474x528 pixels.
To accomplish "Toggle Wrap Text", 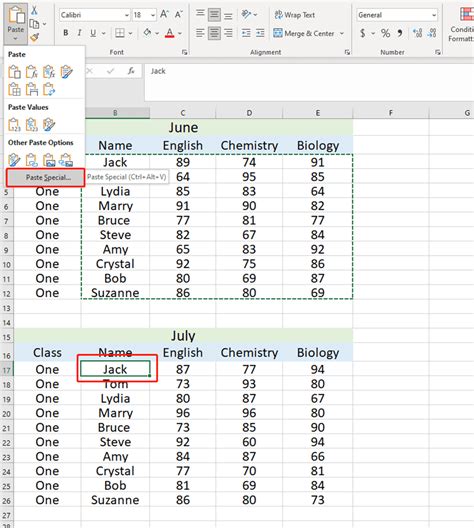I will [x=295, y=15].
